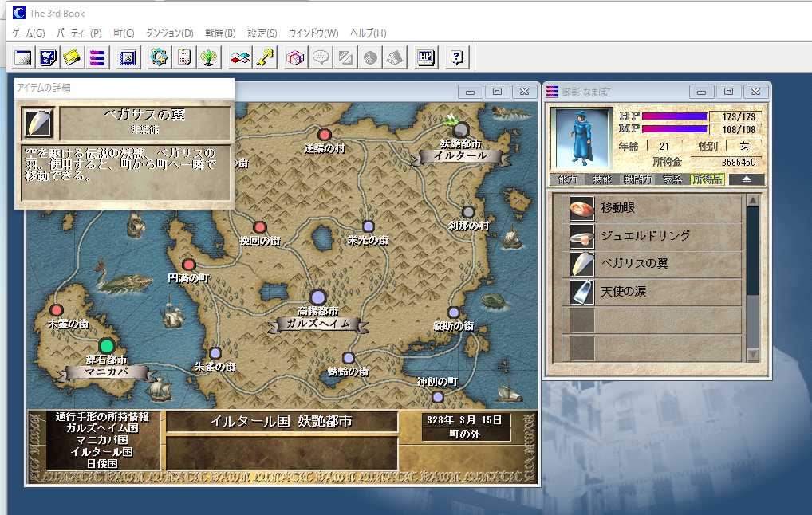The height and width of the screenshot is (515, 812).
Task: Select the 所持品 tab
Action: click(x=708, y=179)
